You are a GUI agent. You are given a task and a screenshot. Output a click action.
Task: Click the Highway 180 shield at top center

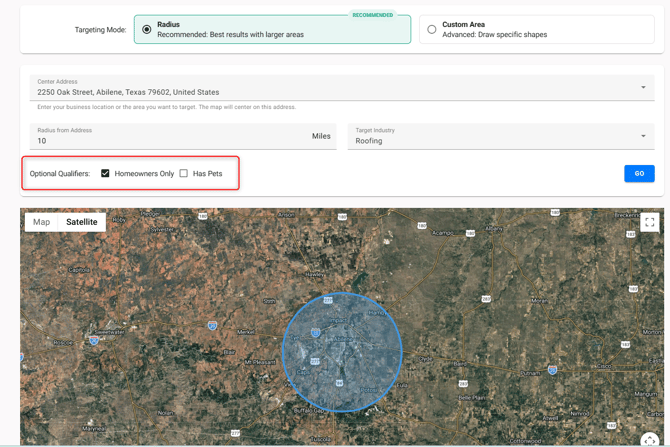342,216
